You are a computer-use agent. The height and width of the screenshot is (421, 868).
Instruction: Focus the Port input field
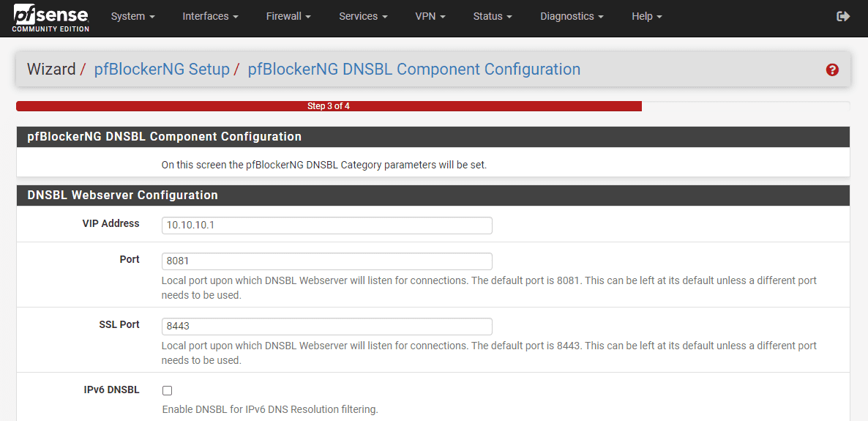(x=326, y=261)
